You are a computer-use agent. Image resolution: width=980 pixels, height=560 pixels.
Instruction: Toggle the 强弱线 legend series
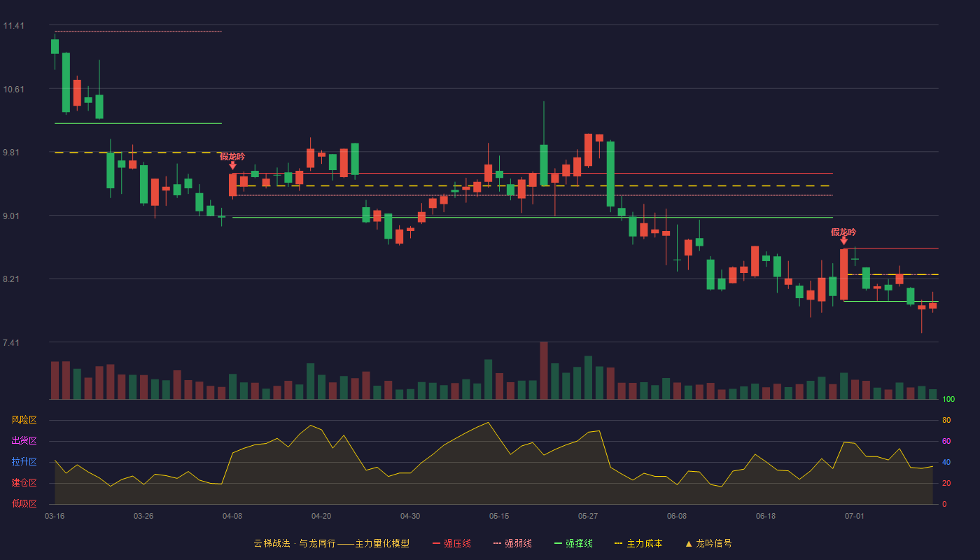[512, 543]
